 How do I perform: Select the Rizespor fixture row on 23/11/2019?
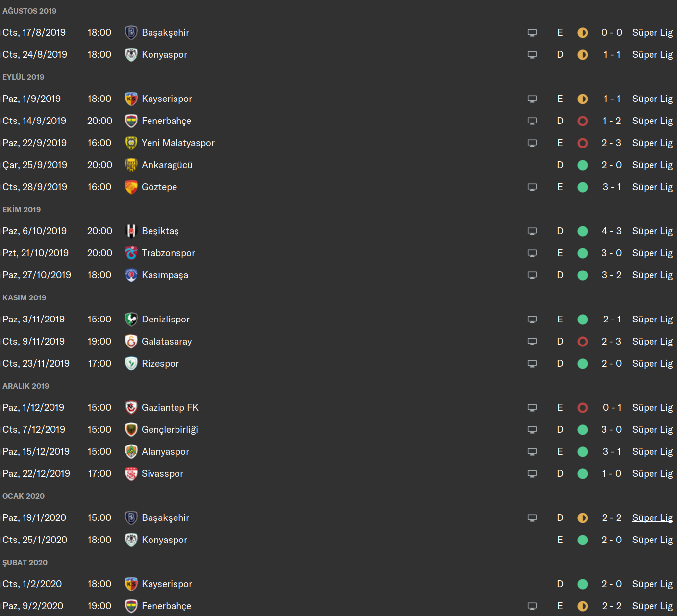click(338, 364)
